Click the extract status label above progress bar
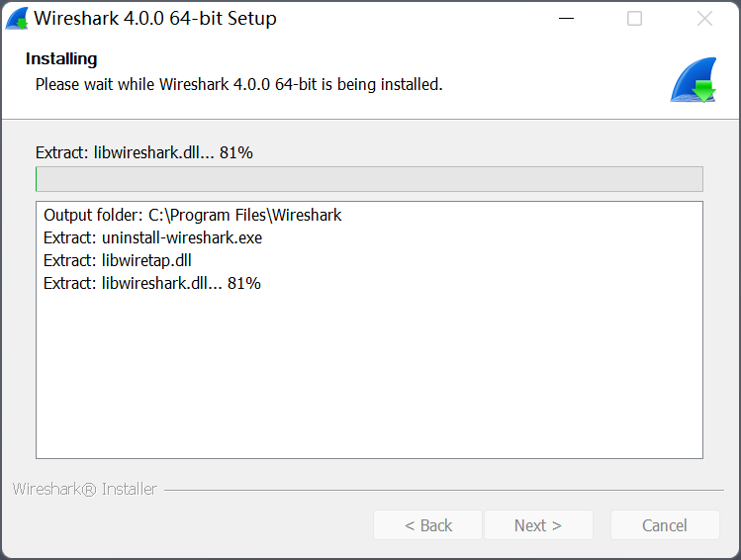Screen dimensions: 741x560 144,152
